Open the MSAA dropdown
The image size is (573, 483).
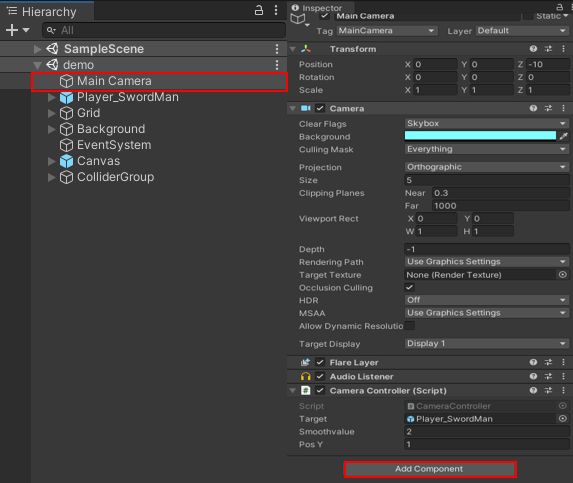[487, 313]
